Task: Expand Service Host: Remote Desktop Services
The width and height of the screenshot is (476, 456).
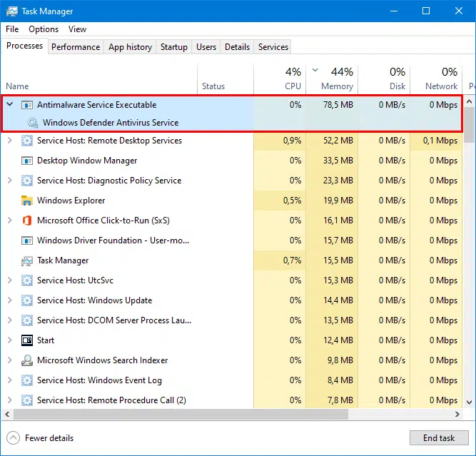Action: click(x=10, y=141)
